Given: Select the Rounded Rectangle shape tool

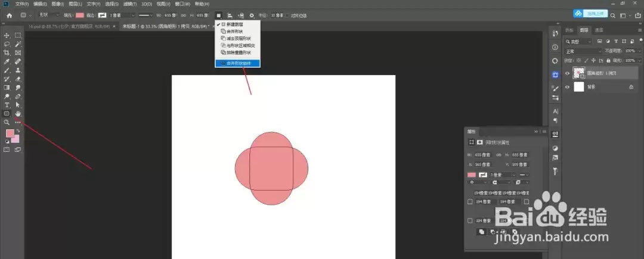Looking at the screenshot, I should click(7, 114).
